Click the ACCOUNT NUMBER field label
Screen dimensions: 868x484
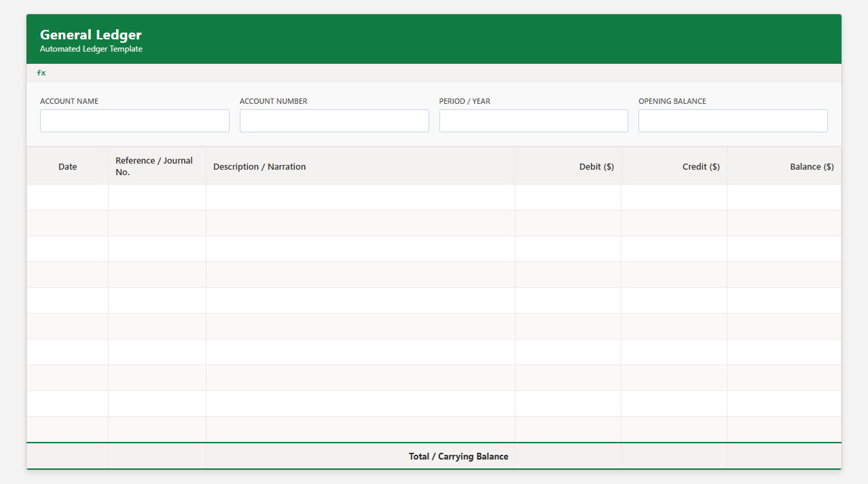274,101
